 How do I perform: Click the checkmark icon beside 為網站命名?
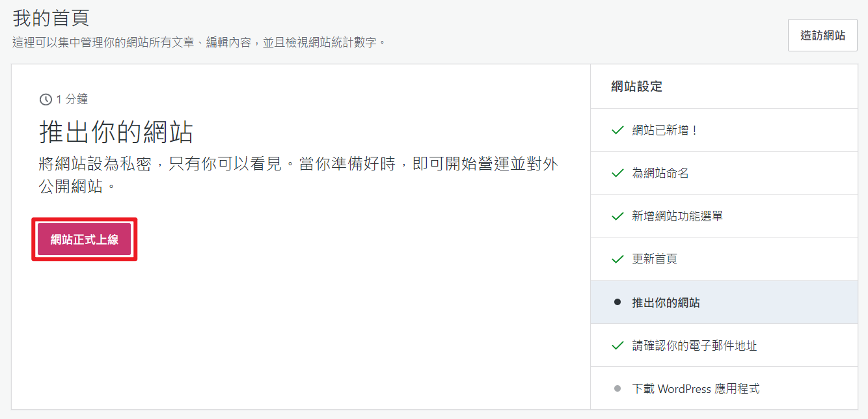pyautogui.click(x=617, y=173)
